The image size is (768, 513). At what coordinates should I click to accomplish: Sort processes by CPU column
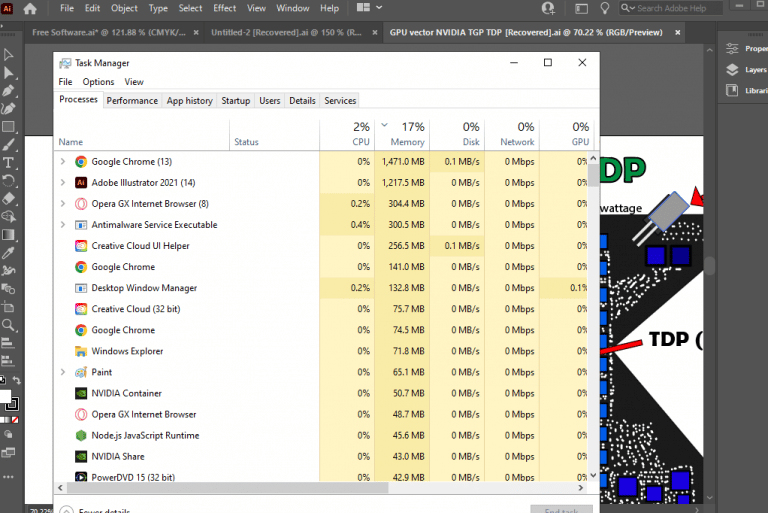click(347, 134)
